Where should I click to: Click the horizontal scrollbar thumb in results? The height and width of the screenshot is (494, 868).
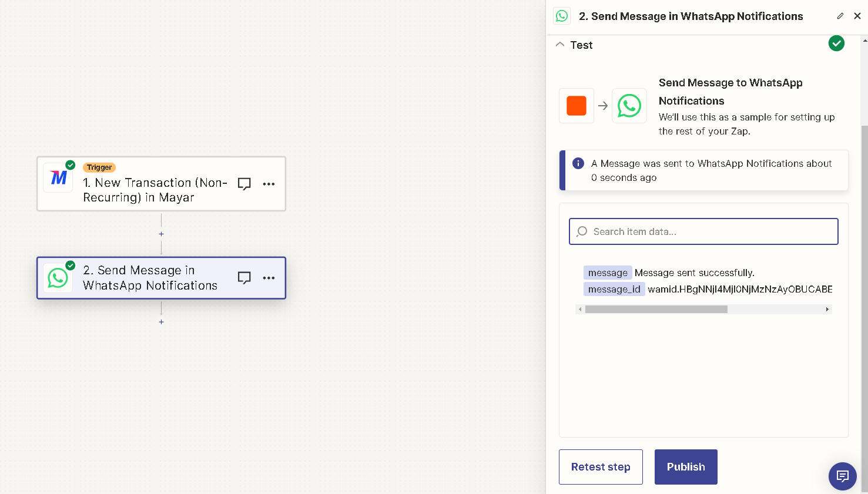[656, 309]
